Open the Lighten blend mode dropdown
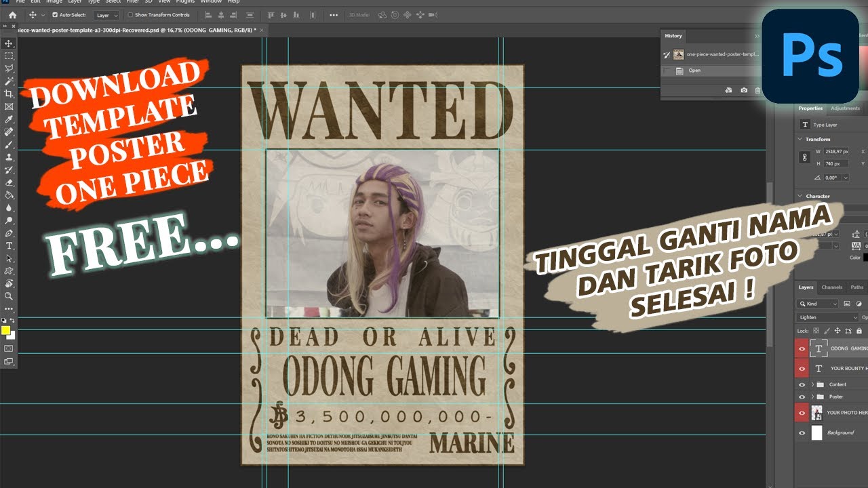This screenshot has height=488, width=868. 828,317
